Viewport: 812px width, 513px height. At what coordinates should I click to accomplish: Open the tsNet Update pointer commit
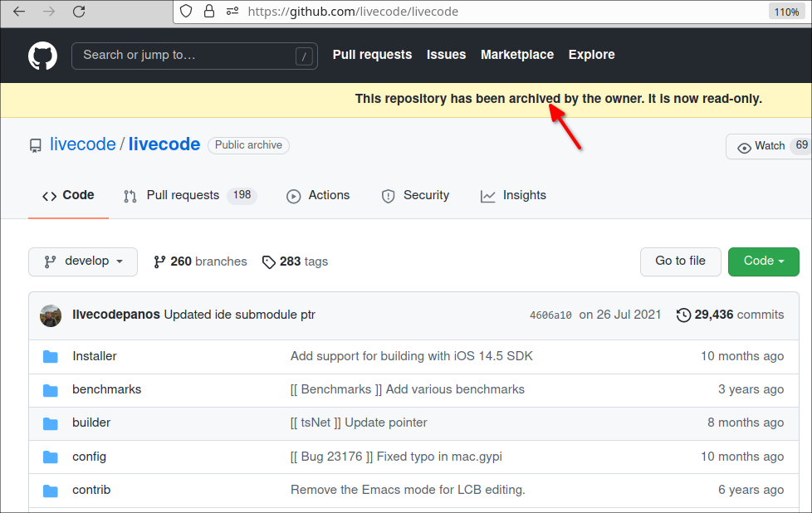pyautogui.click(x=359, y=423)
